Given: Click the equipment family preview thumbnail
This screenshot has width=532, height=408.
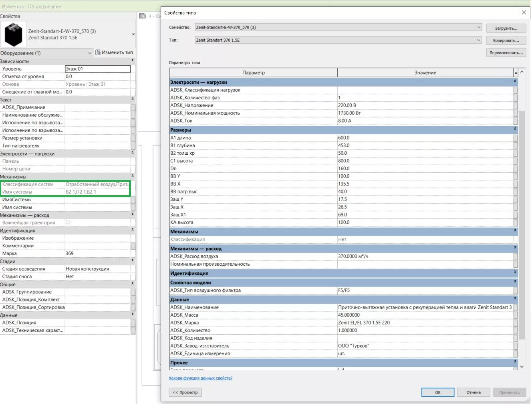Looking at the screenshot, I should pyautogui.click(x=13, y=34).
